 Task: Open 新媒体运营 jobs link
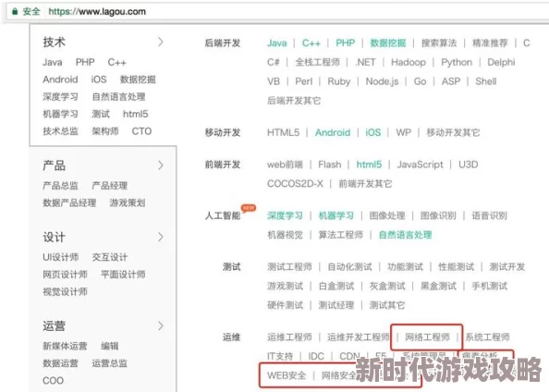click(x=65, y=346)
